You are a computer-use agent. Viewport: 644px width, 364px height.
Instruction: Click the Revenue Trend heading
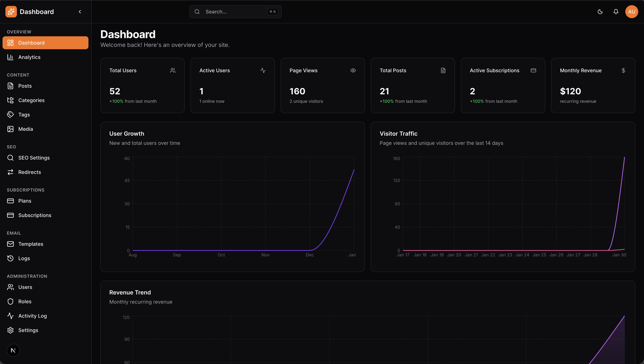[130, 292]
